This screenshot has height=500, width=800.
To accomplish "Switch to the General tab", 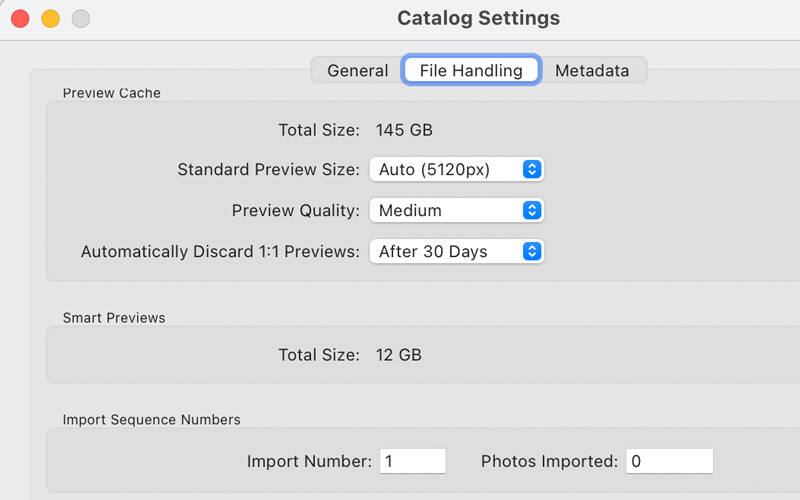I will tap(357, 70).
